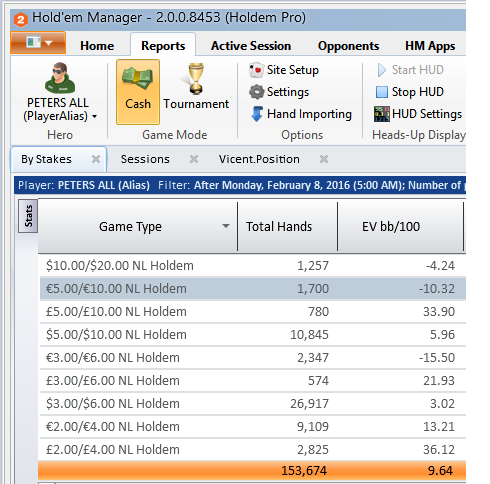Switch to the Home ribbon tab
Image resolution: width=490 pixels, height=484 pixels.
[97, 46]
